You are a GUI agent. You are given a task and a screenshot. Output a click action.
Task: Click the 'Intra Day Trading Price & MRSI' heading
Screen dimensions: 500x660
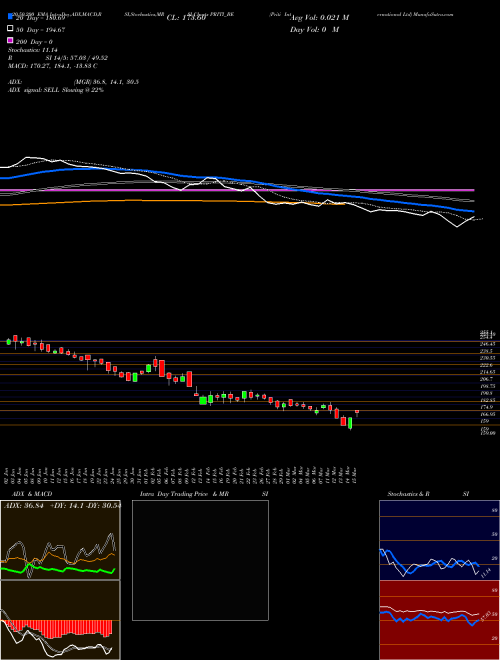point(204,494)
